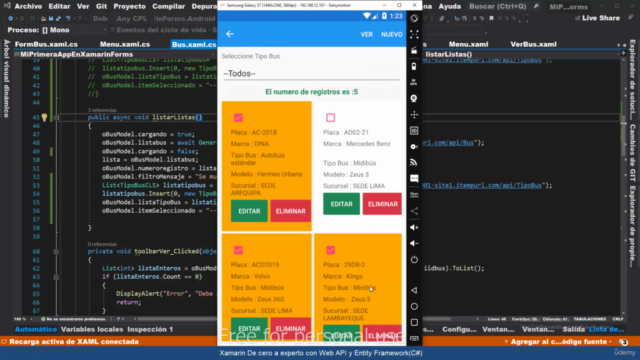Tap the Android recent apps square button
Screen dimensions: 640x360
(414, 322)
